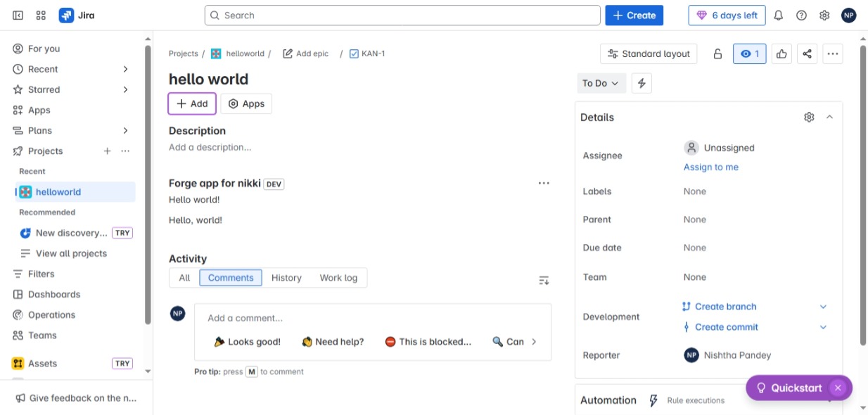
Task: Open help question mark icon
Action: [801, 15]
